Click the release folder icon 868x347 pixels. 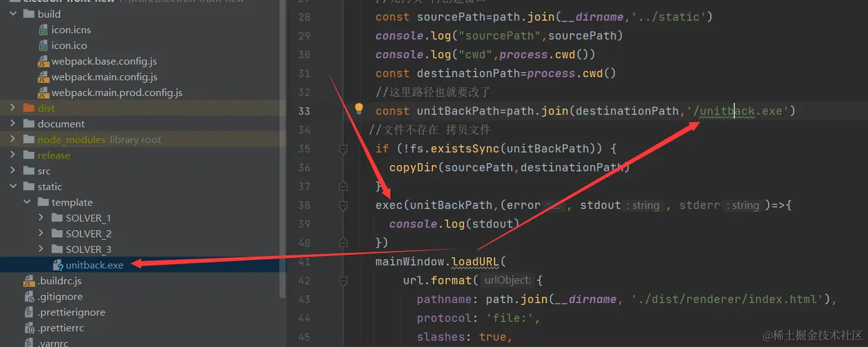(x=29, y=155)
